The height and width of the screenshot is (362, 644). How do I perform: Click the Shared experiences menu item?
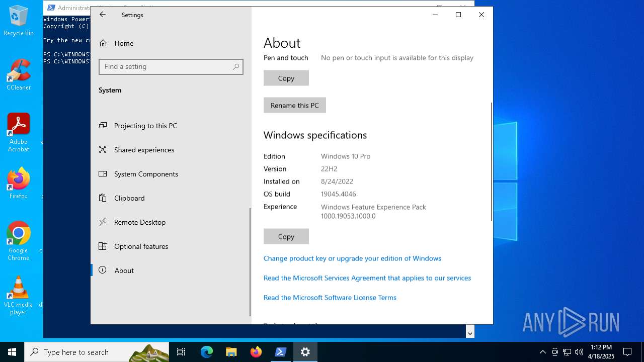click(x=170, y=150)
